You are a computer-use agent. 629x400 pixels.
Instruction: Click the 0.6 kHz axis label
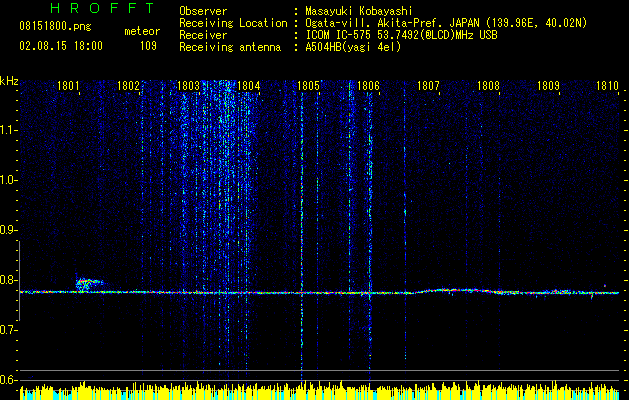[x=9, y=380]
